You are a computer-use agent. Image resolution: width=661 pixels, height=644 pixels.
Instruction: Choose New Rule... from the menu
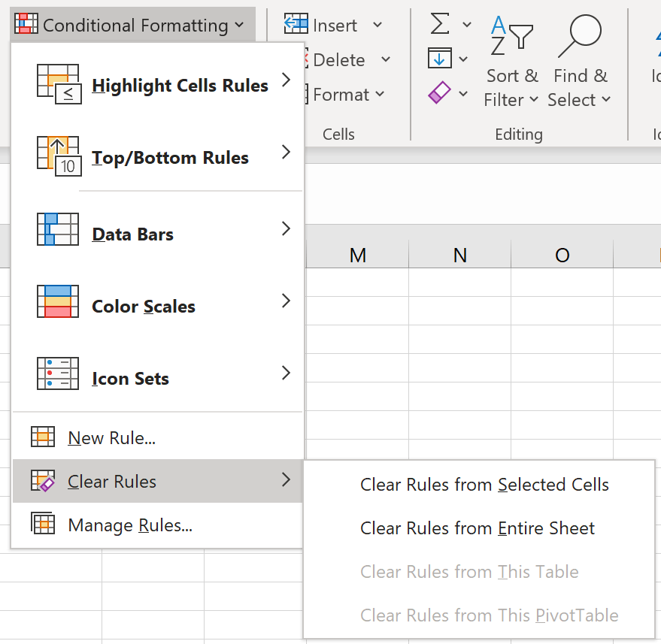click(x=111, y=438)
